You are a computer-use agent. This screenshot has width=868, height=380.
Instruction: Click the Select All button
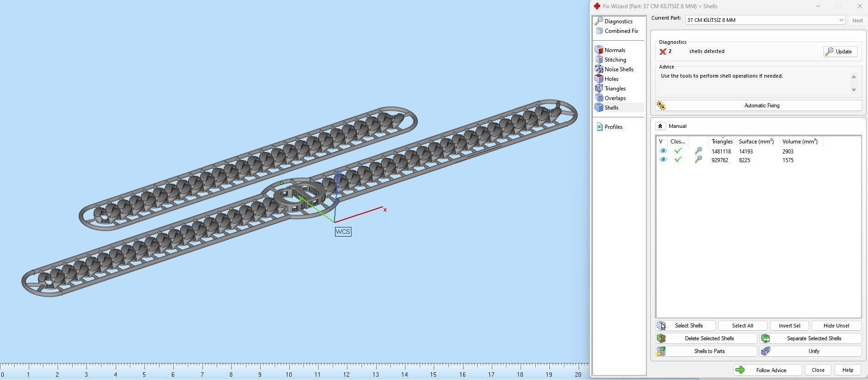pyautogui.click(x=742, y=326)
